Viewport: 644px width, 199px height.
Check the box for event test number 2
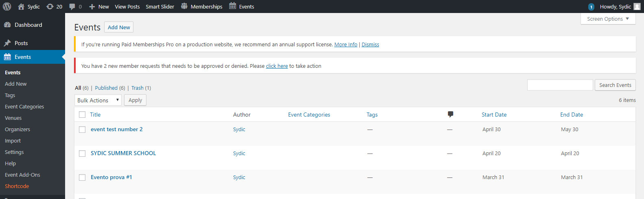pyautogui.click(x=82, y=130)
